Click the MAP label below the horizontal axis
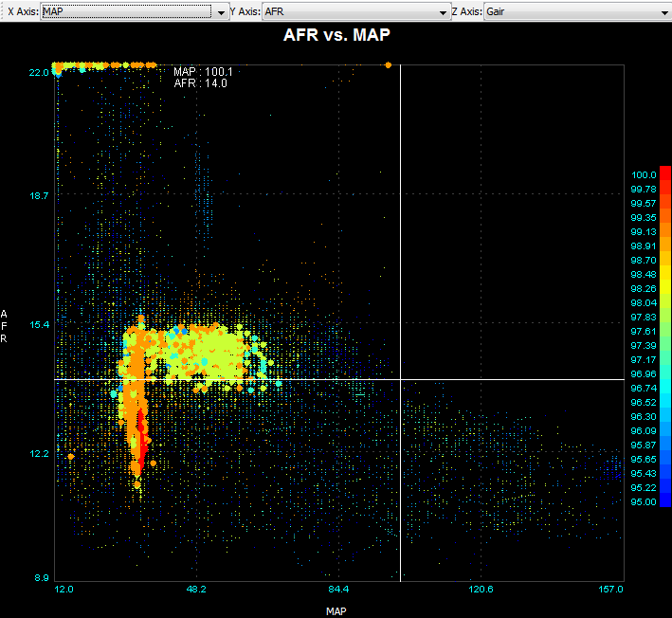 pyautogui.click(x=336, y=611)
